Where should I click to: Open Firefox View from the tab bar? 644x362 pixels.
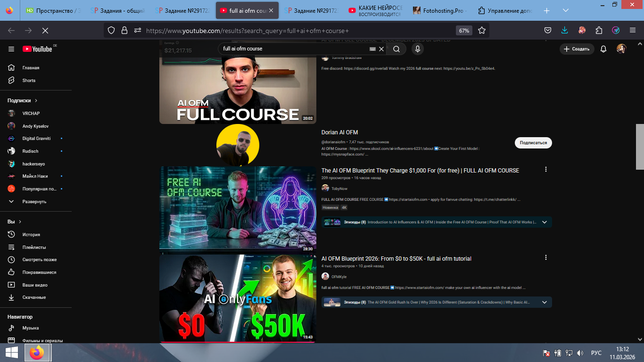click(10, 10)
